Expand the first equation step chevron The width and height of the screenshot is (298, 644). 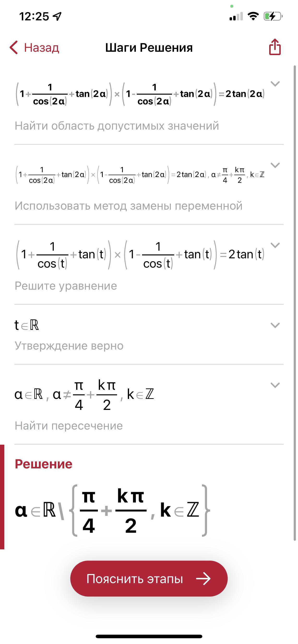pyautogui.click(x=275, y=84)
